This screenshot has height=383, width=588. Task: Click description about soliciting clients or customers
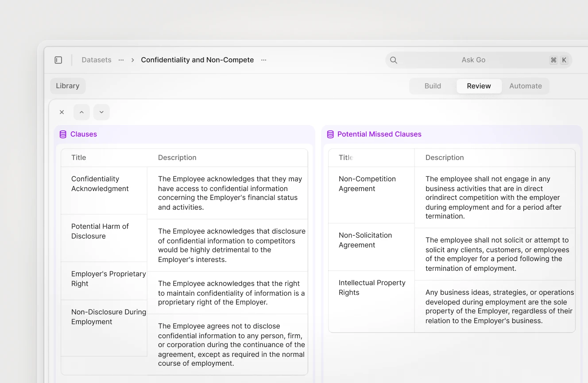coord(495,254)
